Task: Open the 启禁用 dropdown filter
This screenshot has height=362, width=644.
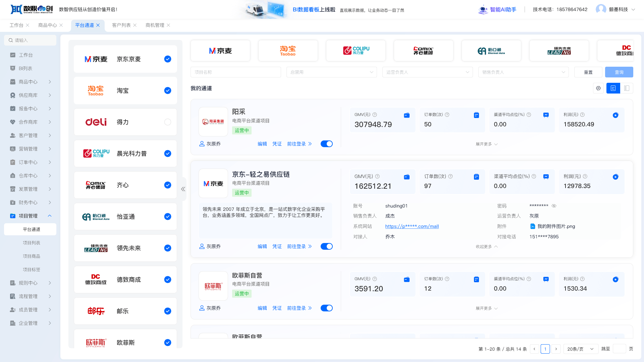Action: [x=331, y=72]
